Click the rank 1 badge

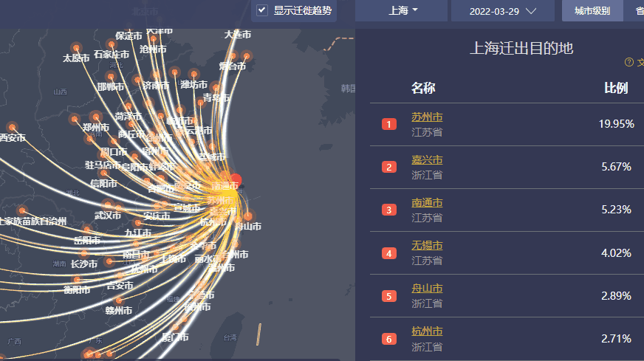point(389,124)
